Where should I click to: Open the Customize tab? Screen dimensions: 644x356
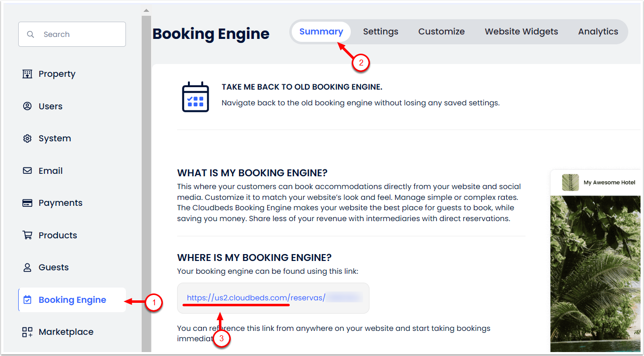[441, 32]
